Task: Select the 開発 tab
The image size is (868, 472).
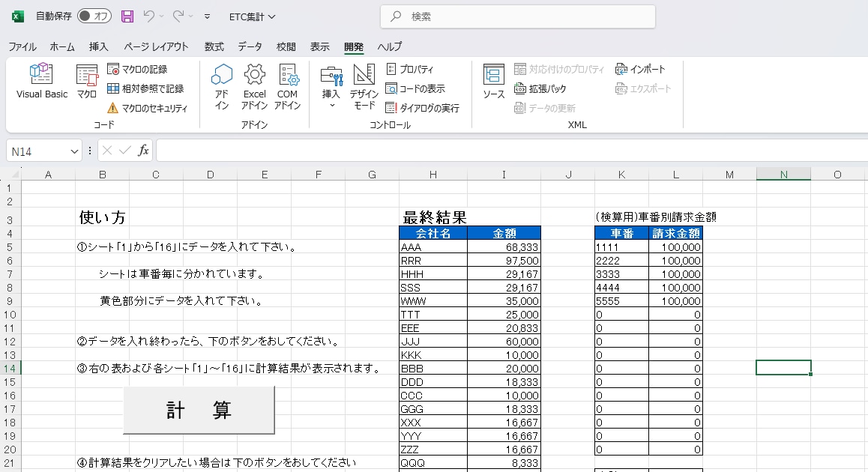Action: coord(354,47)
